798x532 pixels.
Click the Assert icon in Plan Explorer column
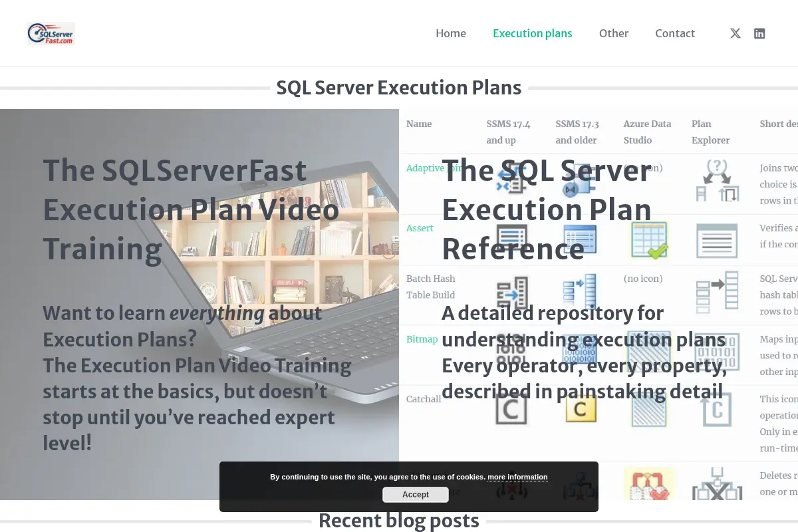(717, 241)
